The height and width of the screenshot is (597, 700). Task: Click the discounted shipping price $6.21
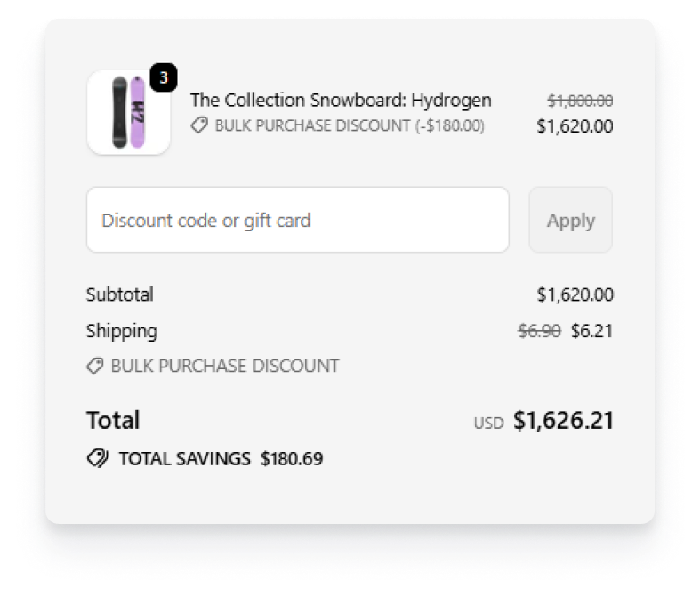[x=591, y=331]
